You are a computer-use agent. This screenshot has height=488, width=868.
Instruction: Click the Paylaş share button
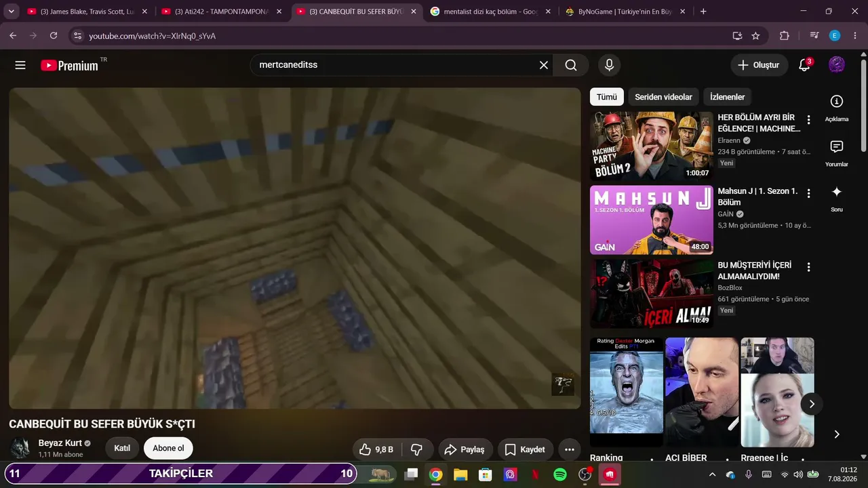coord(465,449)
